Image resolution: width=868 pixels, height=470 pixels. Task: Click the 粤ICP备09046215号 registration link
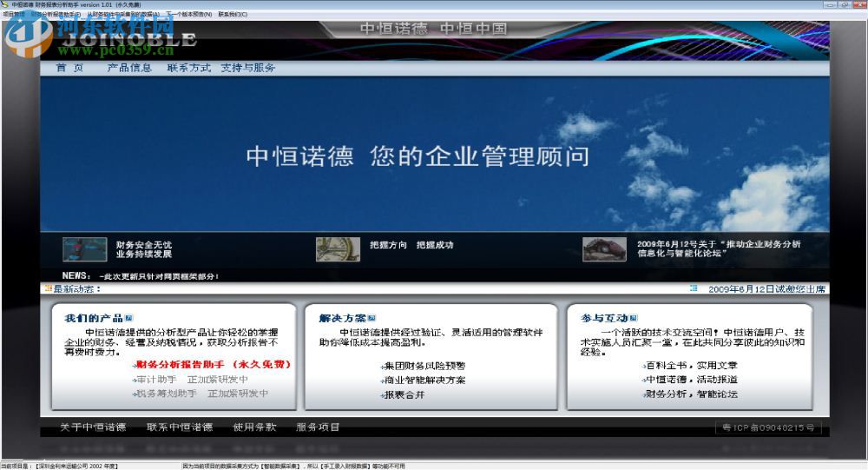(x=768, y=427)
